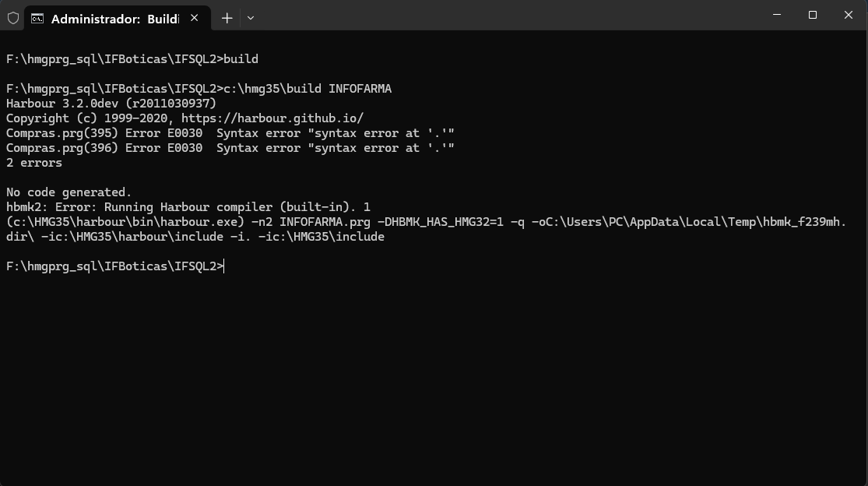The width and height of the screenshot is (868, 486).
Task: Click the 'No code generated.' message
Action: [69, 192]
